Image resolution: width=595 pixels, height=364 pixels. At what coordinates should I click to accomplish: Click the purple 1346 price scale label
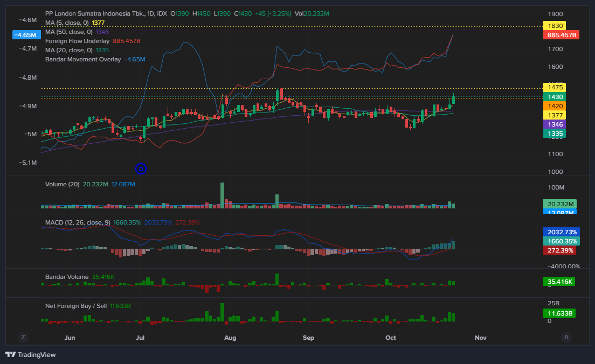pyautogui.click(x=555, y=124)
